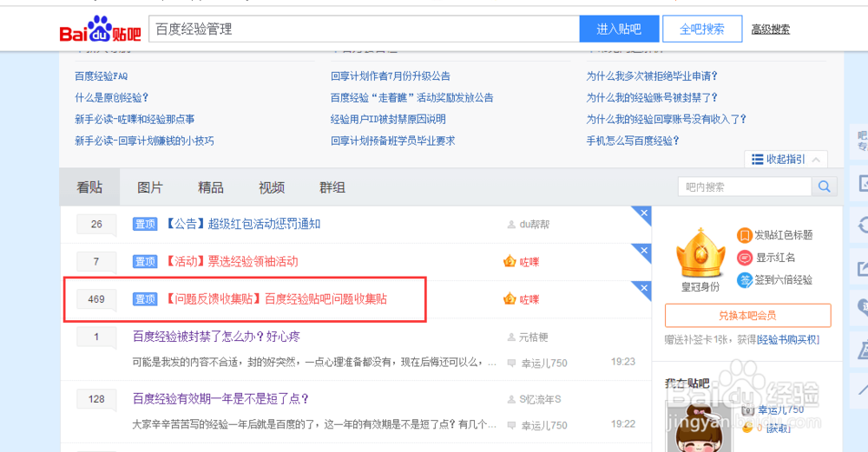This screenshot has width=868, height=452.
Task: Switch to the 图片 tab
Action: pos(149,187)
